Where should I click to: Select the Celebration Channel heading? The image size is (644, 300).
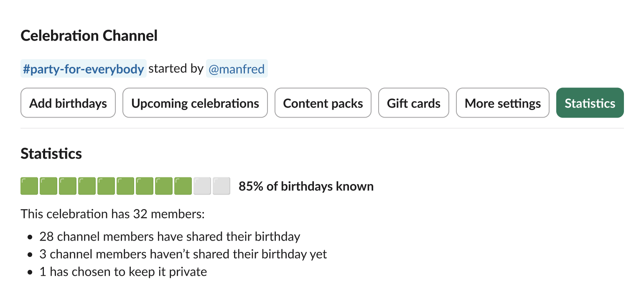click(x=89, y=36)
